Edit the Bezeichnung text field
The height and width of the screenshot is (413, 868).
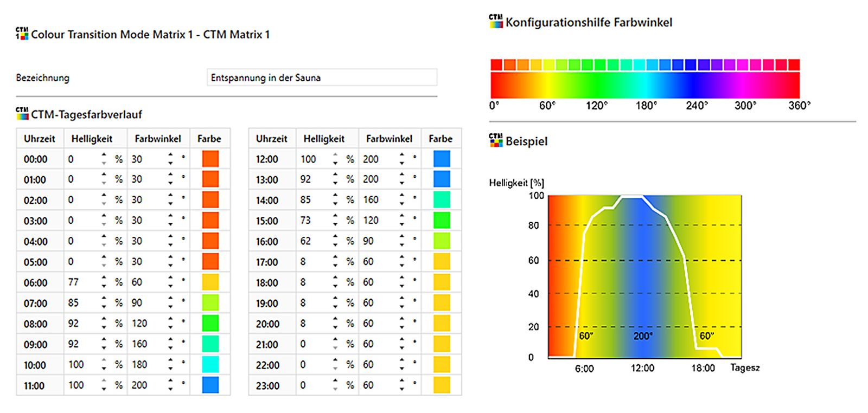pos(321,78)
